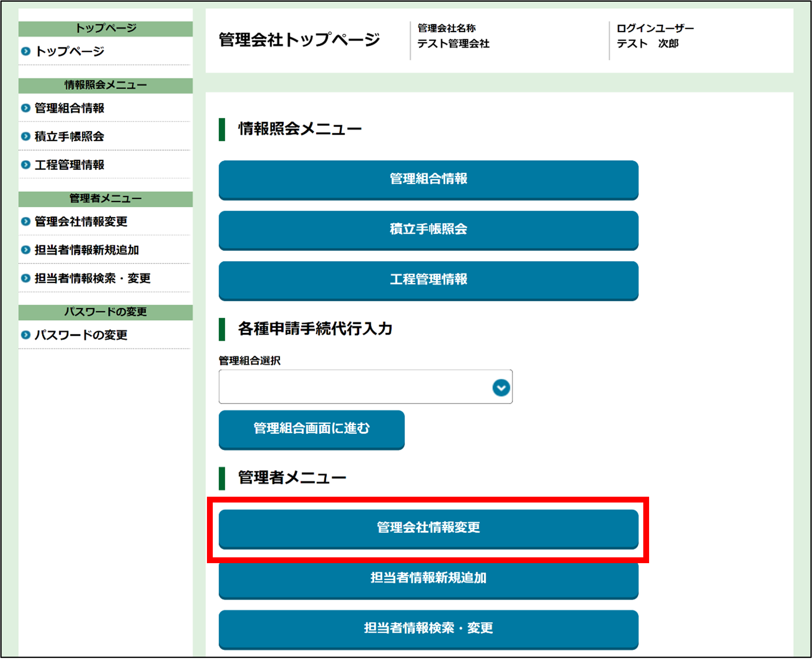Click the 各種申請手続代行入力 section heading
Image resolution: width=812 pixels, height=662 pixels.
tap(315, 329)
